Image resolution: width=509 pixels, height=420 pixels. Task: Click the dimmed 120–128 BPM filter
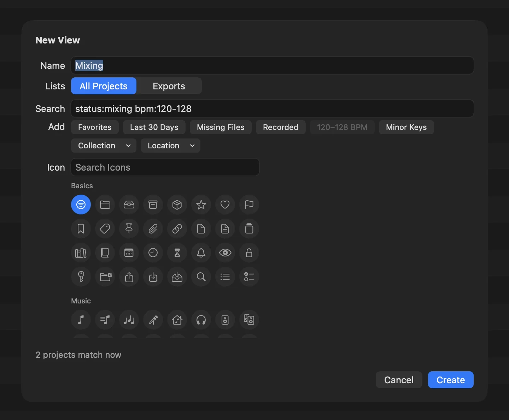pyautogui.click(x=342, y=127)
